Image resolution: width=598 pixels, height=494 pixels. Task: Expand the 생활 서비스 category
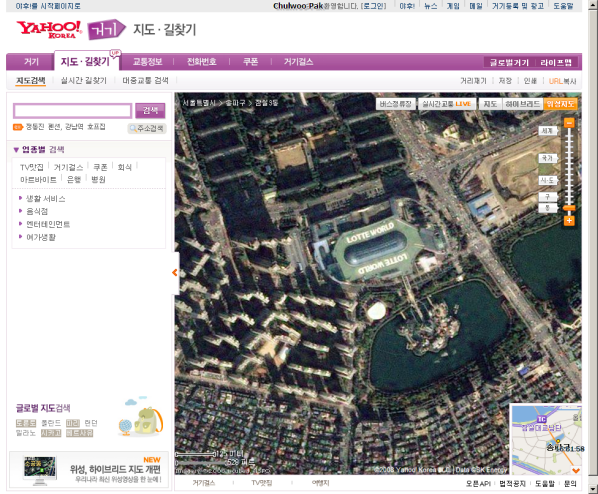[45, 199]
